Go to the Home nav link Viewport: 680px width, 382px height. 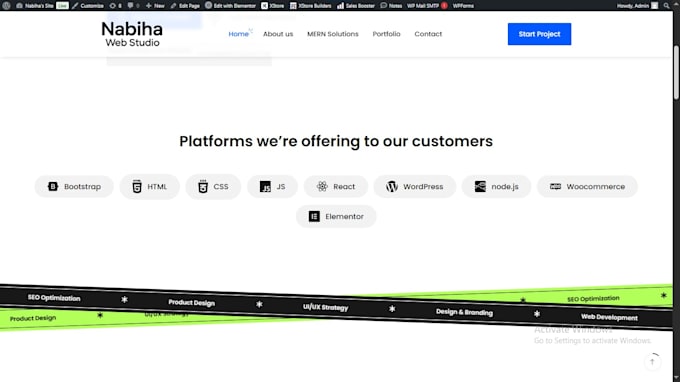tap(239, 34)
